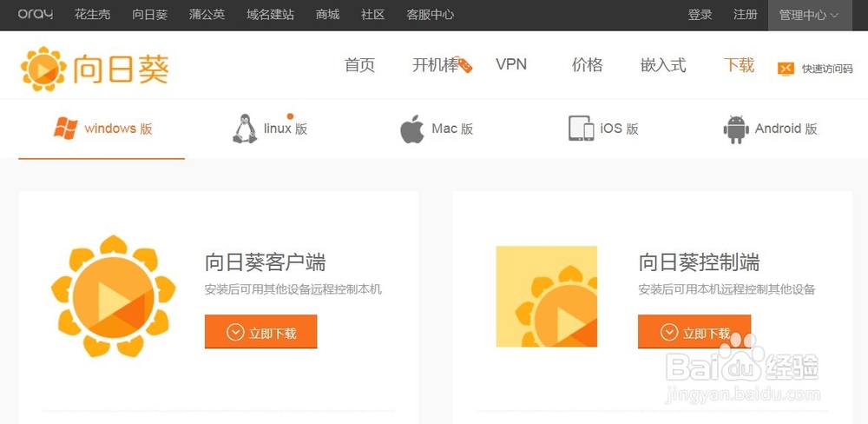Image resolution: width=868 pixels, height=424 pixels.
Task: Switch to the Mac 版 tab
Action: pyautogui.click(x=437, y=129)
